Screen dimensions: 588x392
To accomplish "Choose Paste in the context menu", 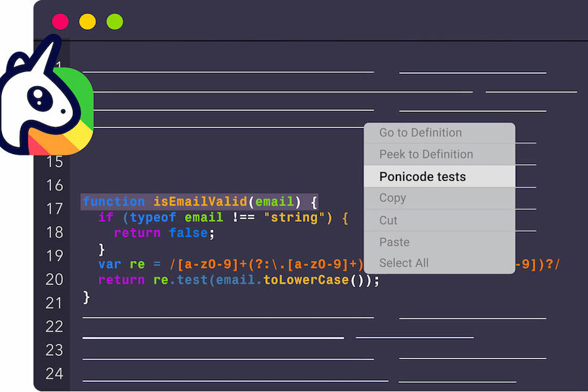I will pyautogui.click(x=394, y=243).
